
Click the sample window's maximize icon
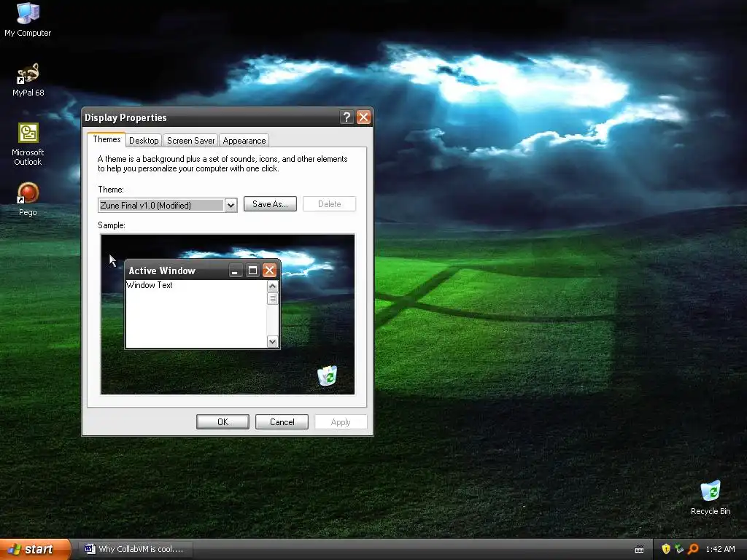click(x=252, y=271)
